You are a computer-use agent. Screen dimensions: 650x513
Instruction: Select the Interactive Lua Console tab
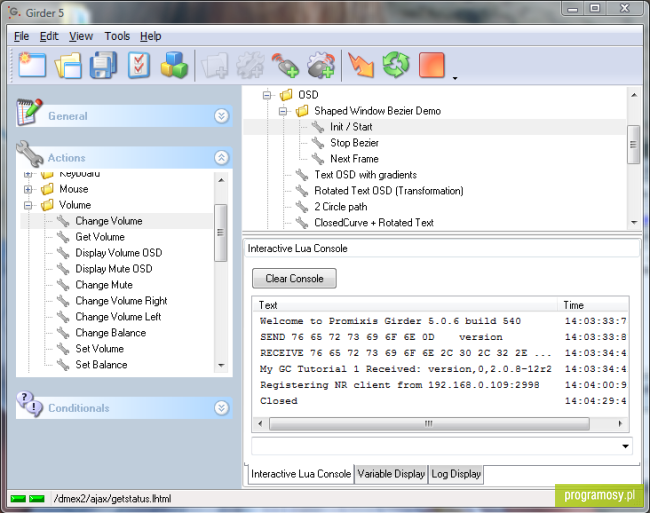click(301, 474)
